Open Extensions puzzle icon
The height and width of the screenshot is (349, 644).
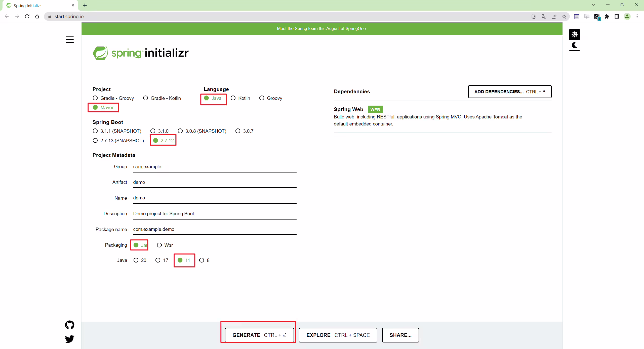(607, 16)
